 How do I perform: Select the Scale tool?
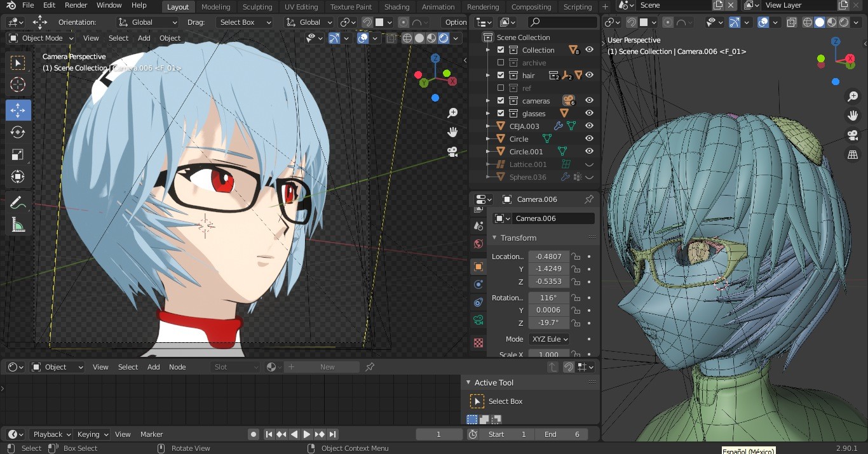pyautogui.click(x=18, y=155)
